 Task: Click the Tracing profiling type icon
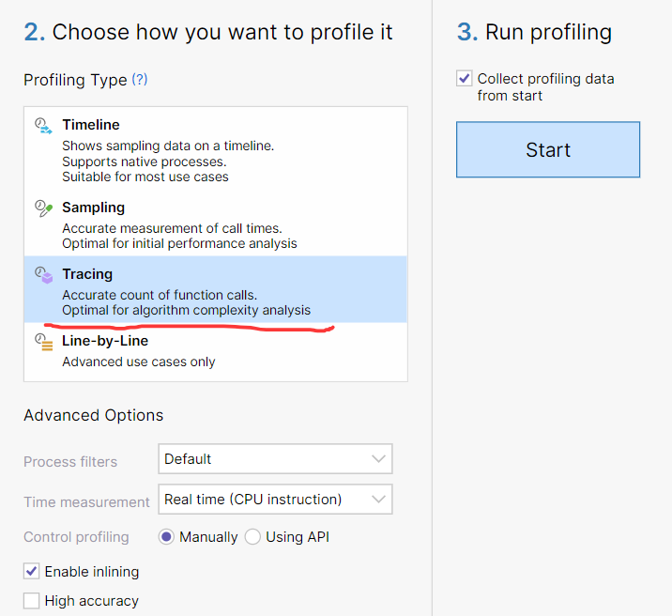(43, 275)
